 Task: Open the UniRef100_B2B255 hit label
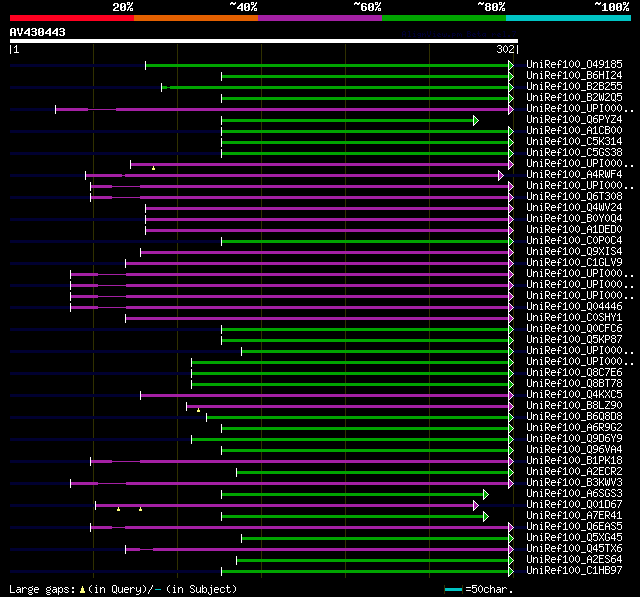pos(574,87)
